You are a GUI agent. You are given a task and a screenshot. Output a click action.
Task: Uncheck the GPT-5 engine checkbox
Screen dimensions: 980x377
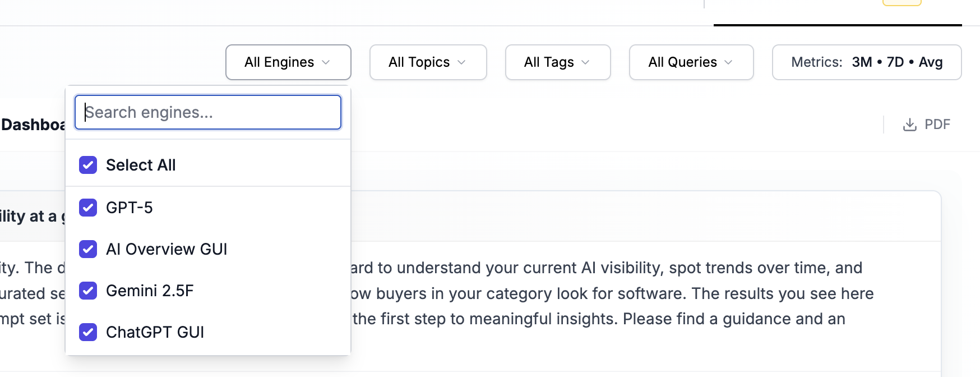tap(88, 208)
